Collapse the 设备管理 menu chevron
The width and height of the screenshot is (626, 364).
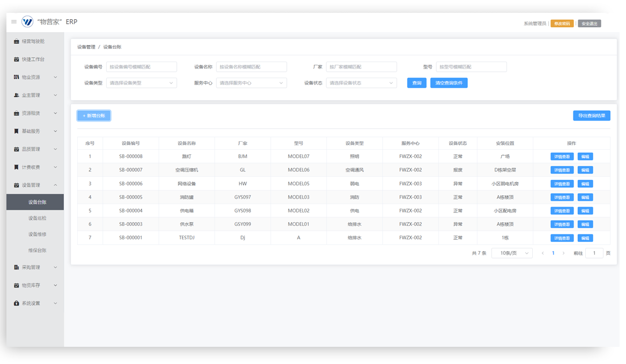tap(56, 185)
